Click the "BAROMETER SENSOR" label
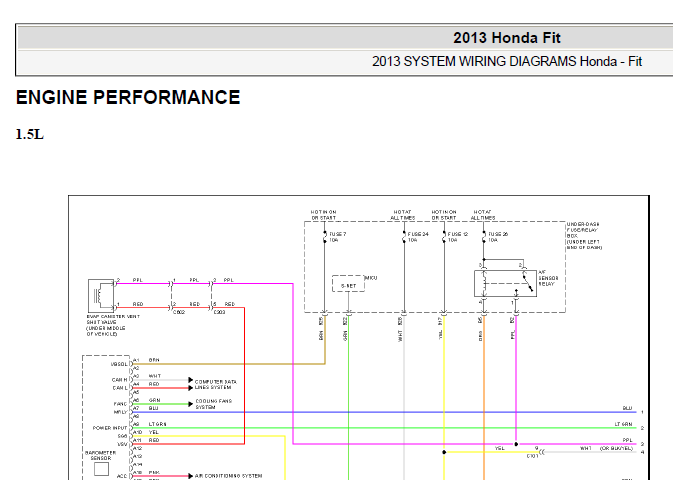673x480 pixels. 100,456
